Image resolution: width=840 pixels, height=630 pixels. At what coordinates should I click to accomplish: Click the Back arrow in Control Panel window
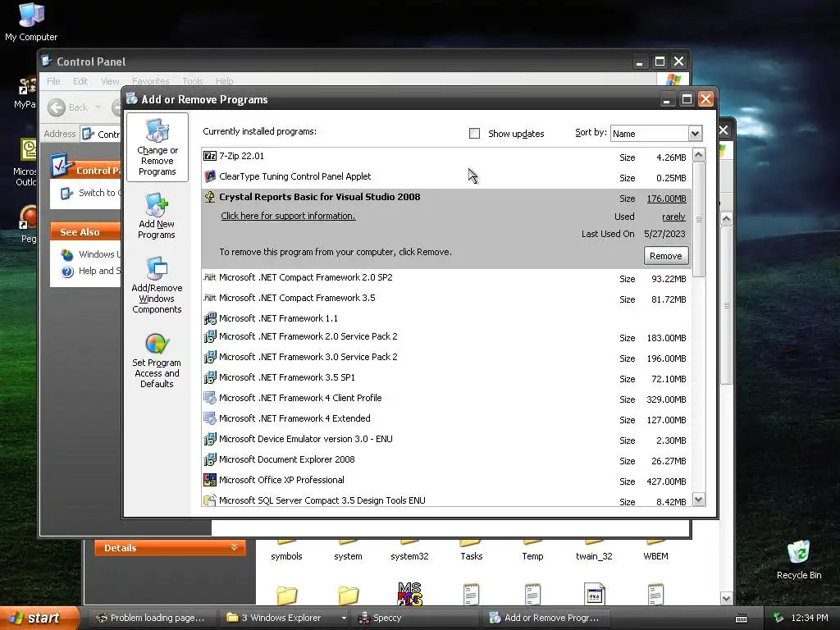tap(57, 107)
